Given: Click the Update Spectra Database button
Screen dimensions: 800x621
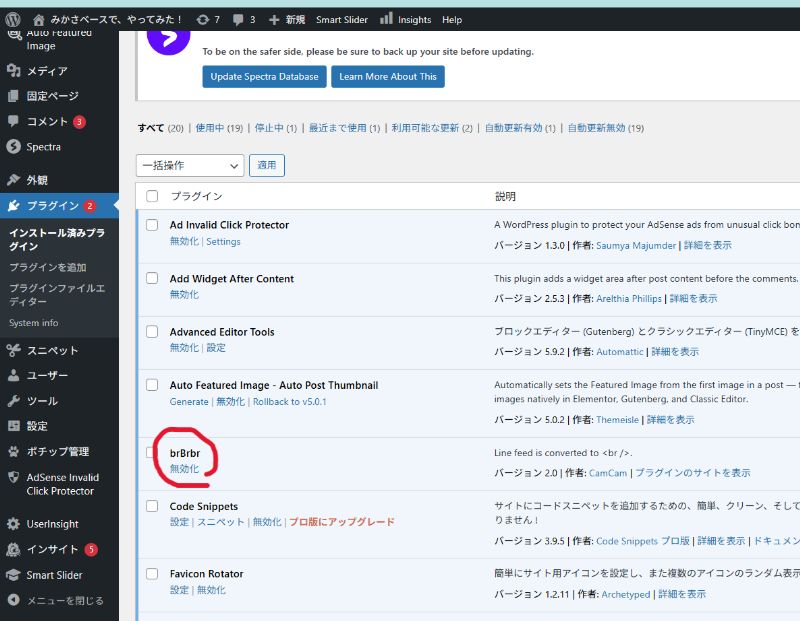Looking at the screenshot, I should click(264, 77).
